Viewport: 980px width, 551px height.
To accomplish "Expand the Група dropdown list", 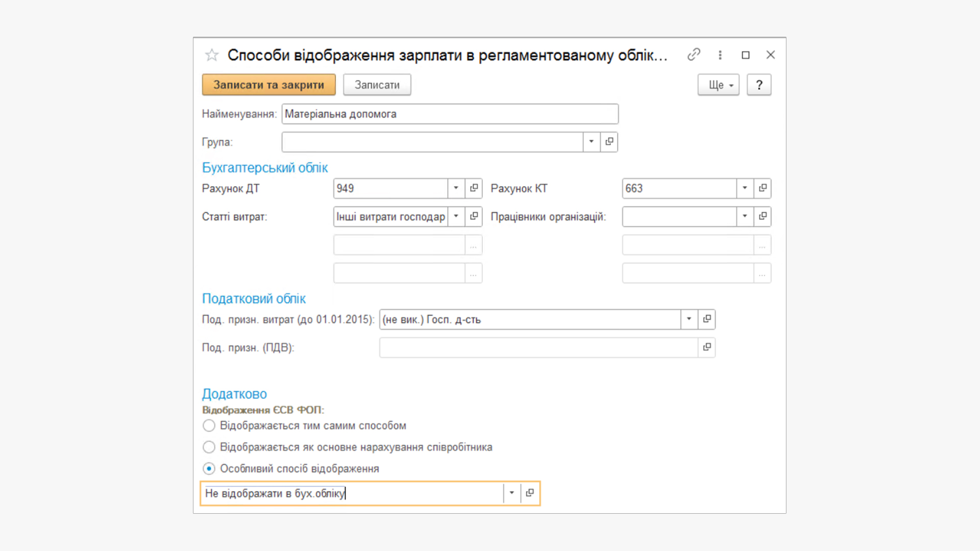I will tap(591, 142).
